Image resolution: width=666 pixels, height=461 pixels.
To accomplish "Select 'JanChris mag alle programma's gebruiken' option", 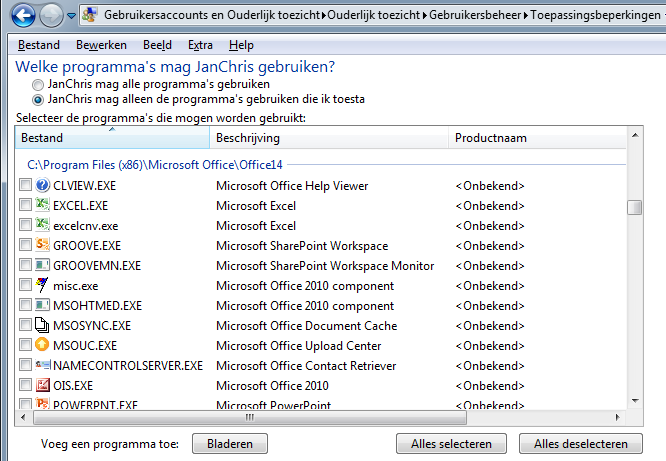I will tap(38, 85).
